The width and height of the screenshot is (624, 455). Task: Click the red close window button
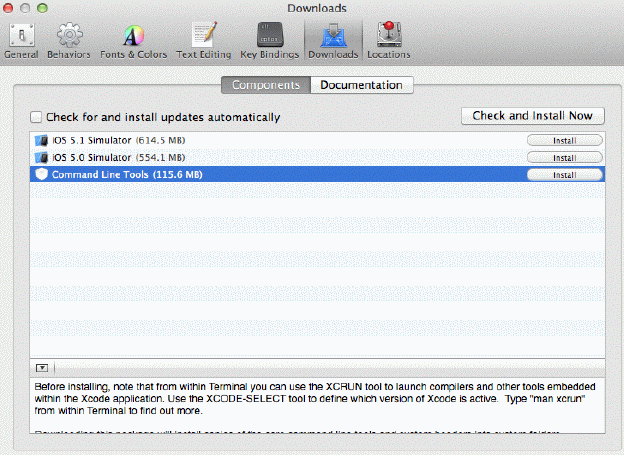(x=10, y=8)
